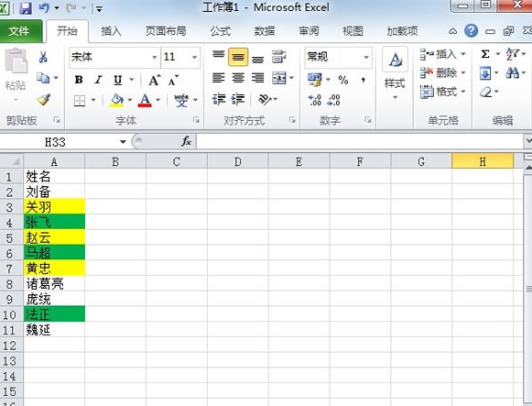Click the Format Painter brush icon
Image resolution: width=532 pixels, height=406 pixels.
(44, 100)
